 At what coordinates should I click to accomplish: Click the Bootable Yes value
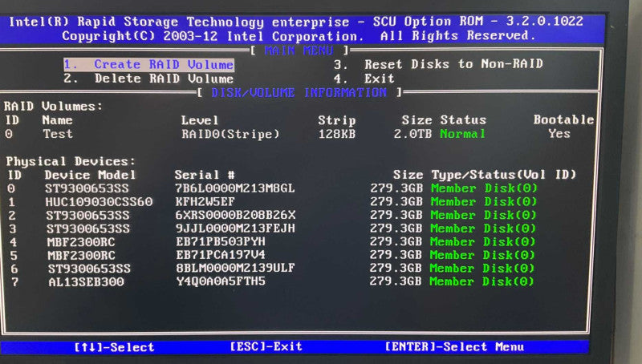(559, 133)
